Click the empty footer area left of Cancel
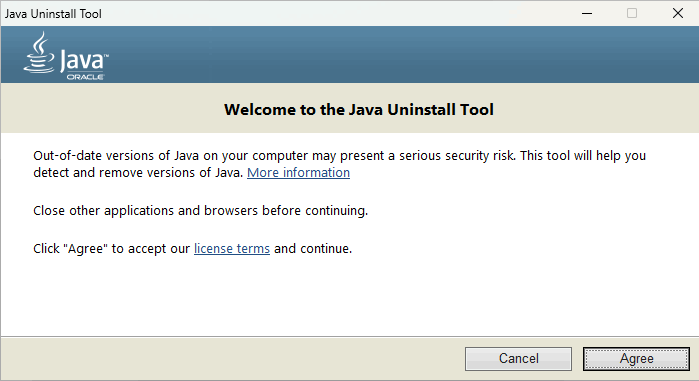 coord(232,359)
